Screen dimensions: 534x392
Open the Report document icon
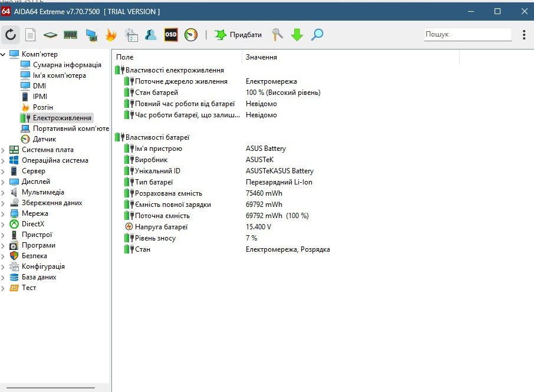pos(30,35)
